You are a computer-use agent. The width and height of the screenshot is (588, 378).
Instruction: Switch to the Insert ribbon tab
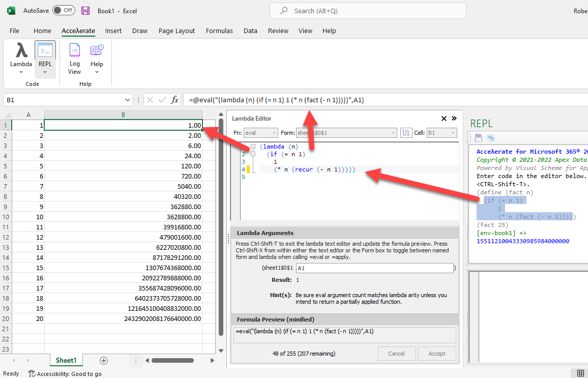(x=113, y=31)
